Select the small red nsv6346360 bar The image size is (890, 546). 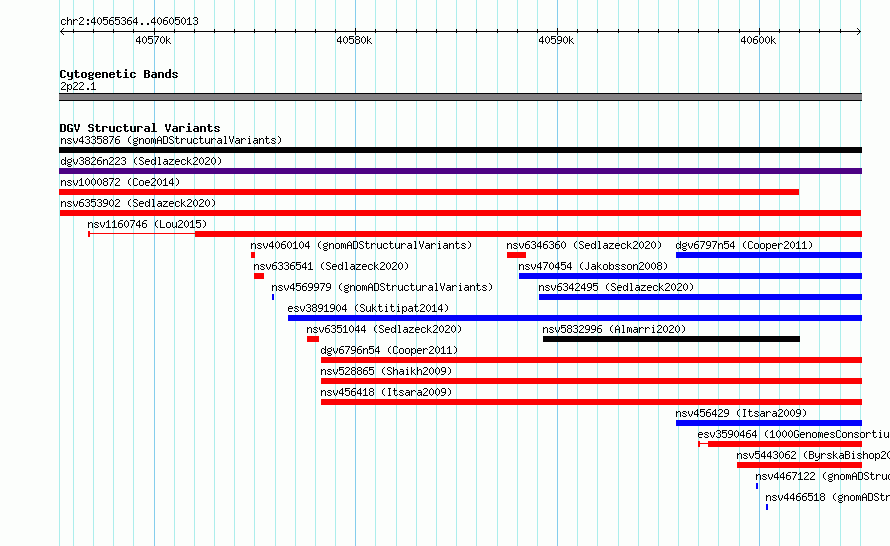pyautogui.click(x=517, y=255)
